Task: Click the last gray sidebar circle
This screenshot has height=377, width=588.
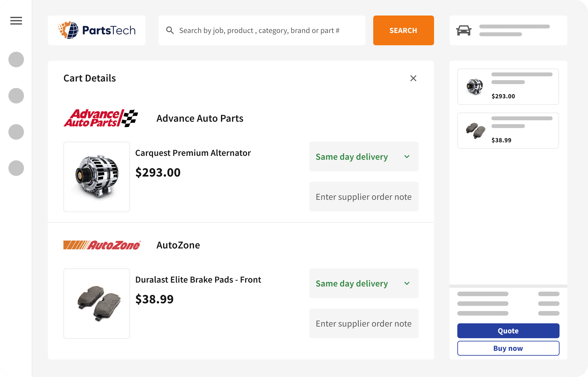Action: pyautogui.click(x=16, y=168)
